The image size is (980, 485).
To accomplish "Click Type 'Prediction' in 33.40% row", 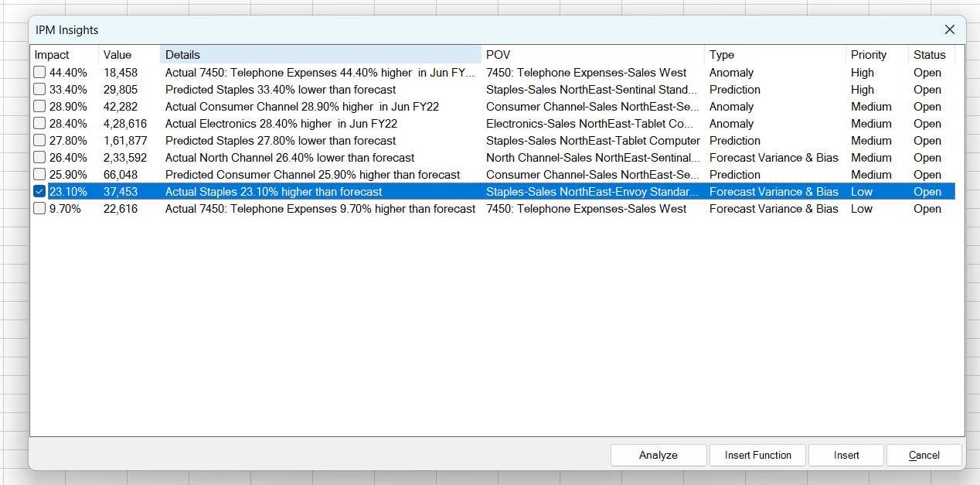I will pos(735,89).
